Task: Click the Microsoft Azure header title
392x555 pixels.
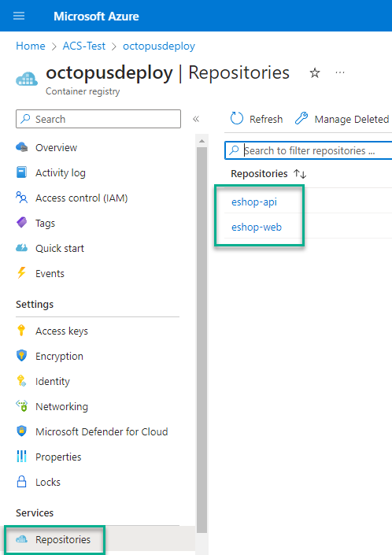Action: [x=96, y=16]
